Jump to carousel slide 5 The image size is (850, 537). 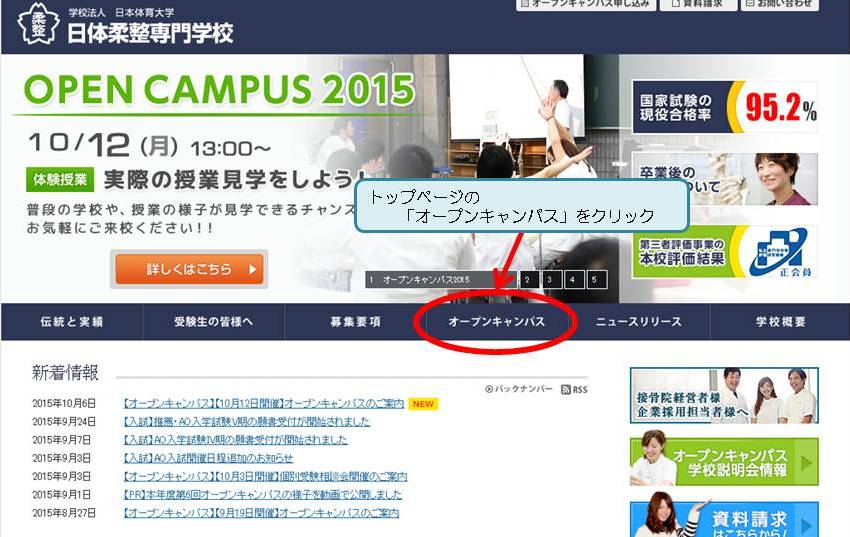pyautogui.click(x=596, y=280)
